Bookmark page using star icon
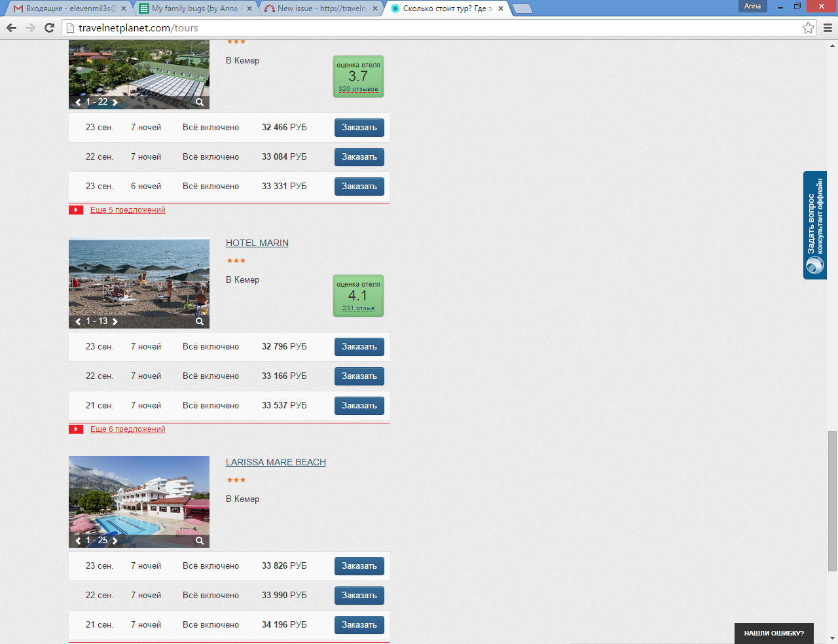This screenshot has width=838, height=644. point(808,27)
